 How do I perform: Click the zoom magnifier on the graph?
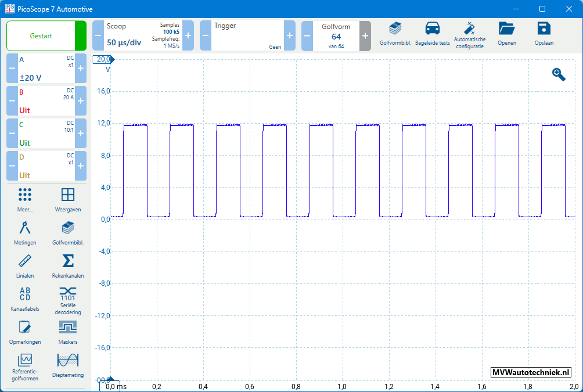click(x=559, y=74)
